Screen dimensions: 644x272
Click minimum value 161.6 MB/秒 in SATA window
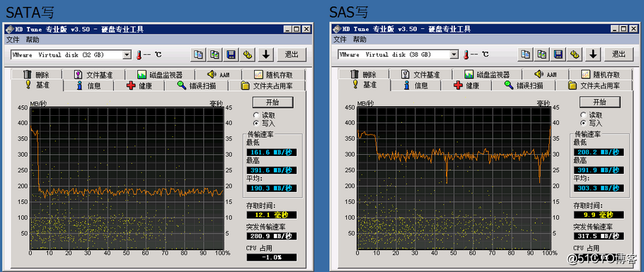click(x=272, y=152)
